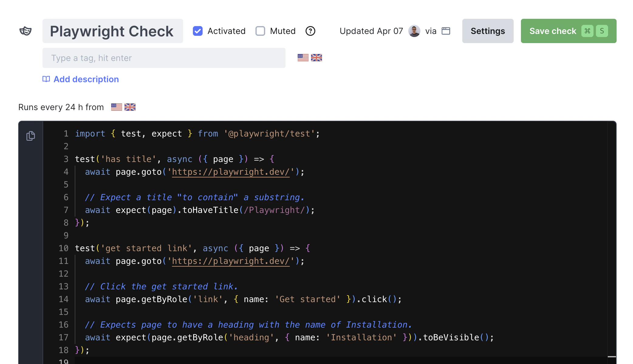Click the book icon near Add description
The image size is (633, 364).
46,79
